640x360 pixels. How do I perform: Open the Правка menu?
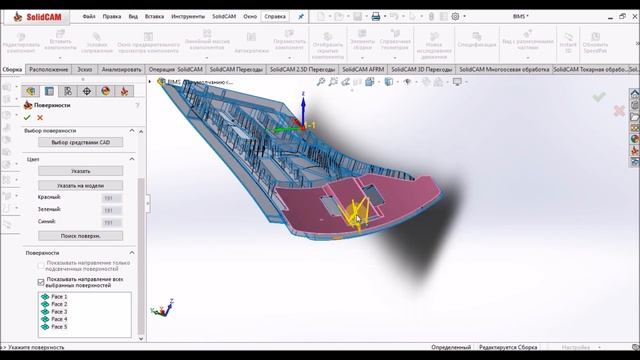[x=111, y=17]
